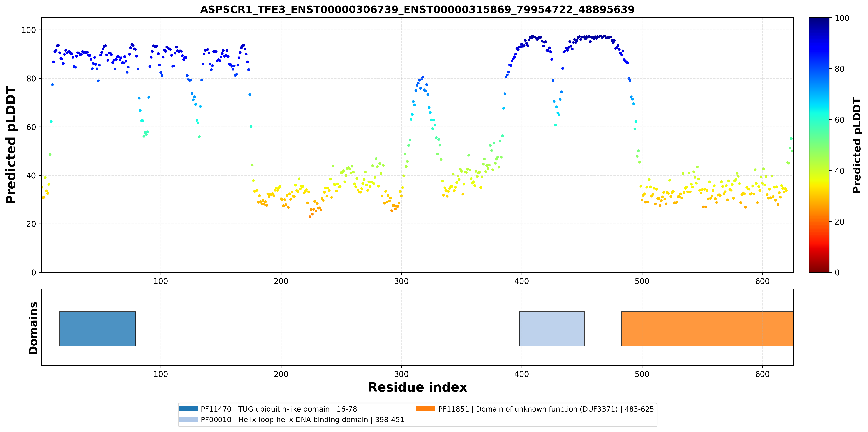This screenshot has height=432, width=868.
Task: Click the PF00010 Helix-loop-helix legend text
Action: pyautogui.click(x=302, y=420)
